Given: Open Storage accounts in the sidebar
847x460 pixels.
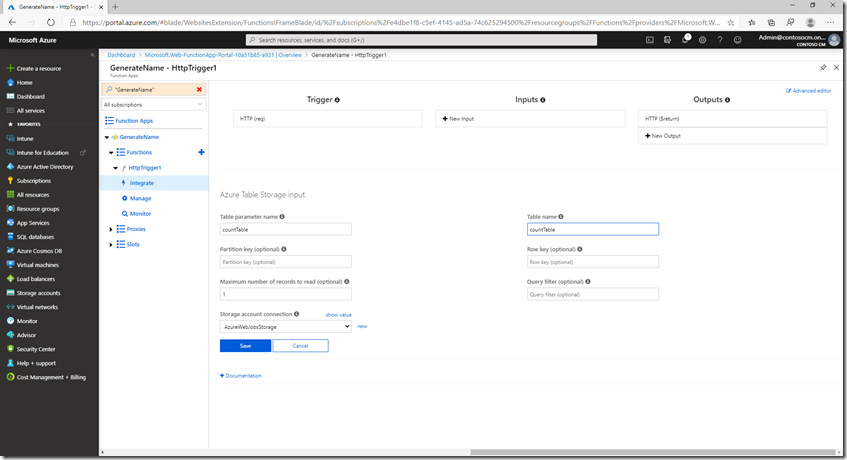Looking at the screenshot, I should point(39,293).
